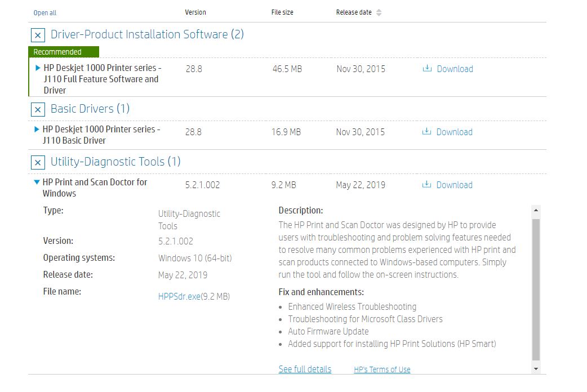Click the description panel scrollbar thumb
The image size is (587, 392).
[x=536, y=287]
